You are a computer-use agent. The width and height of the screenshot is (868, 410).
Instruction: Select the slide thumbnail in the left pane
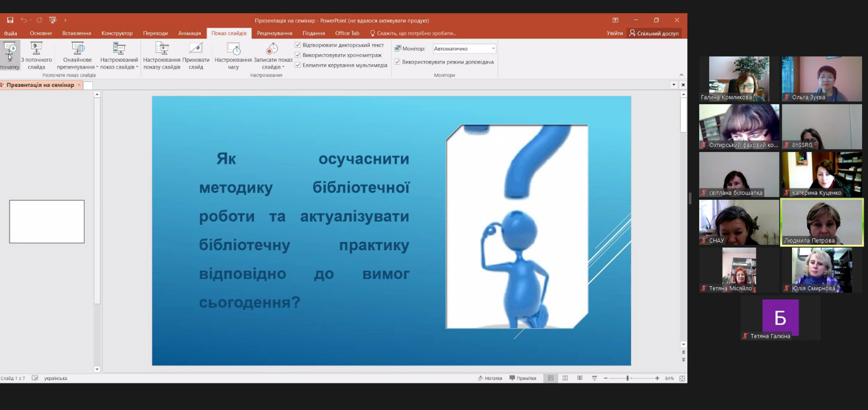coord(47,222)
